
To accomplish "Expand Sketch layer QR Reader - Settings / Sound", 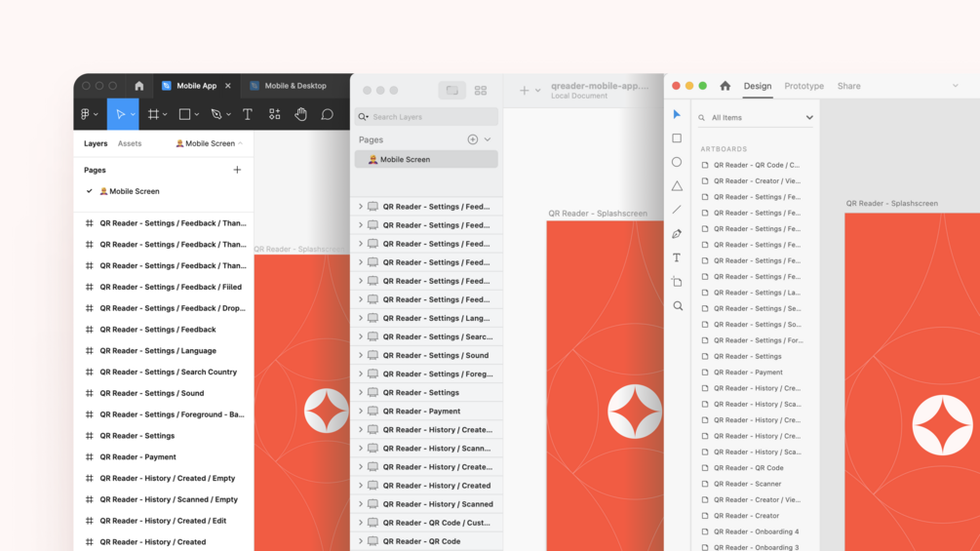I will [361, 355].
